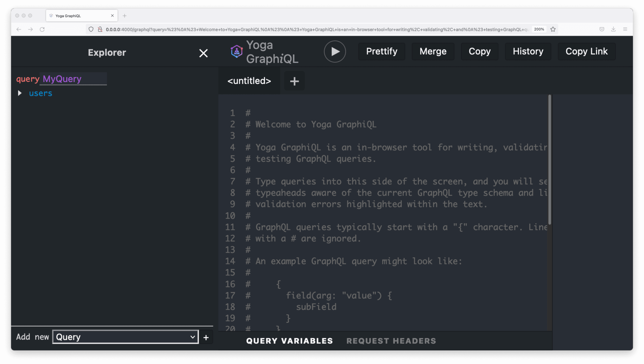The image size is (644, 364).
Task: Reload the browser page
Action: click(42, 29)
